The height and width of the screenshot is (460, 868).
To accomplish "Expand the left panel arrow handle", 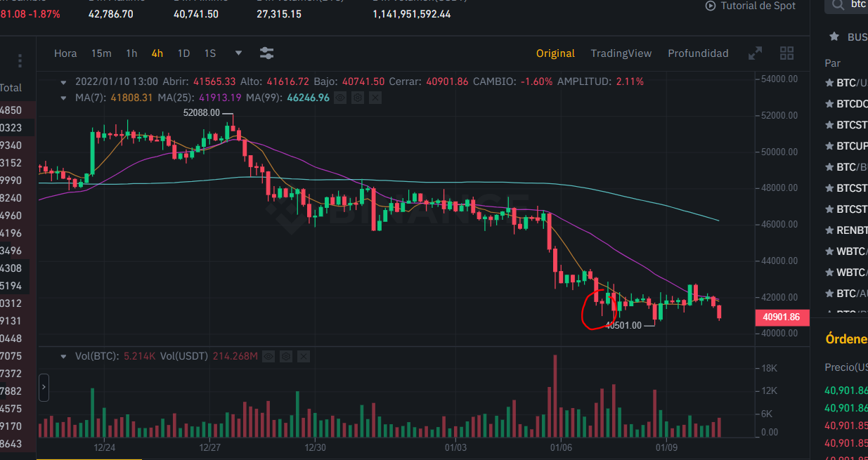I will pyautogui.click(x=44, y=387).
